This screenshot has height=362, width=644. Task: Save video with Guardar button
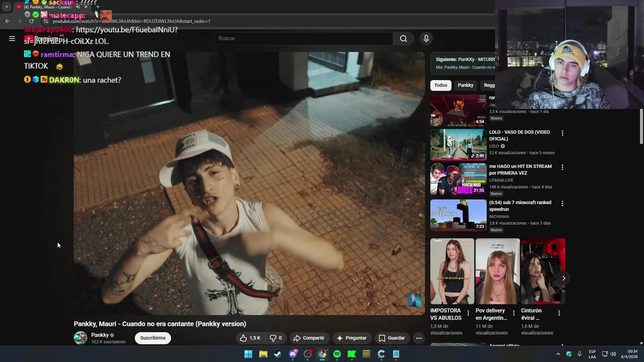[x=392, y=338]
